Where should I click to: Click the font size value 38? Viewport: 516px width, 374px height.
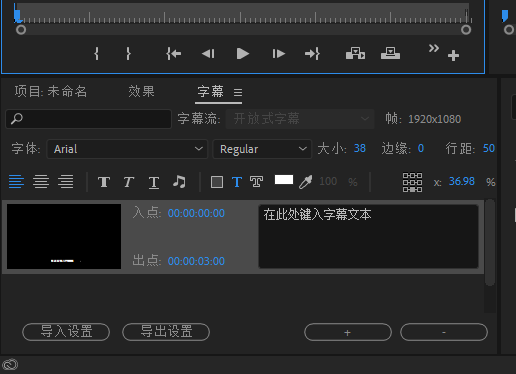(x=360, y=148)
